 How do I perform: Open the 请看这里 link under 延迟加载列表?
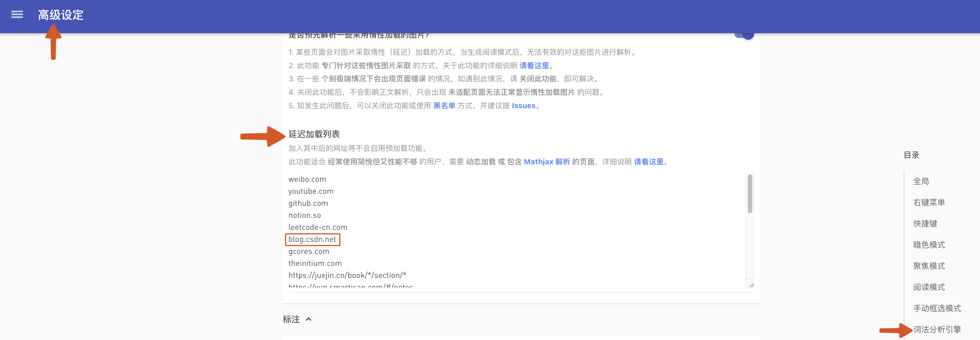(x=649, y=161)
